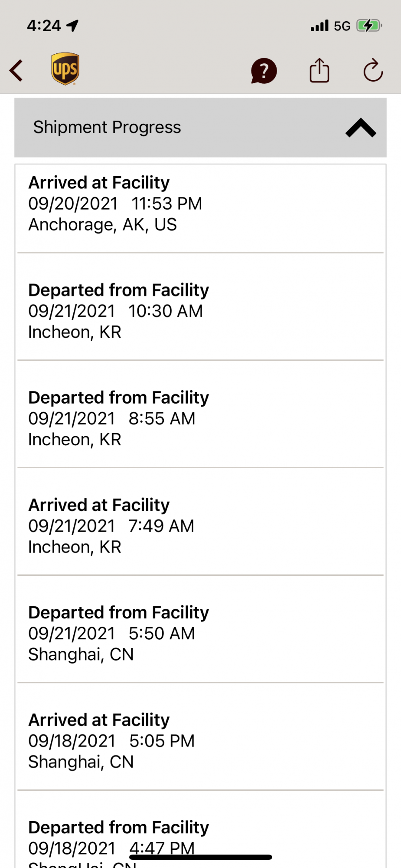Collapse Shipment Progress with the chevron
401x868 pixels.
pyautogui.click(x=361, y=128)
